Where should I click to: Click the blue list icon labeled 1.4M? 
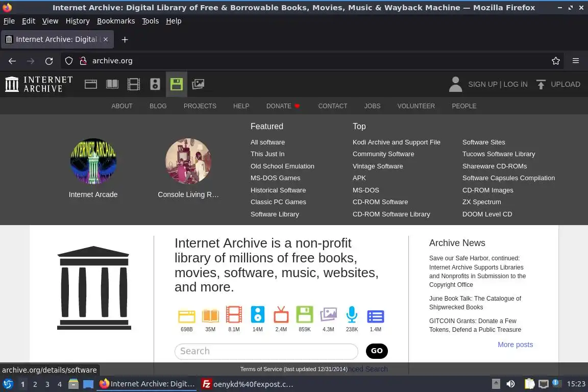point(375,316)
